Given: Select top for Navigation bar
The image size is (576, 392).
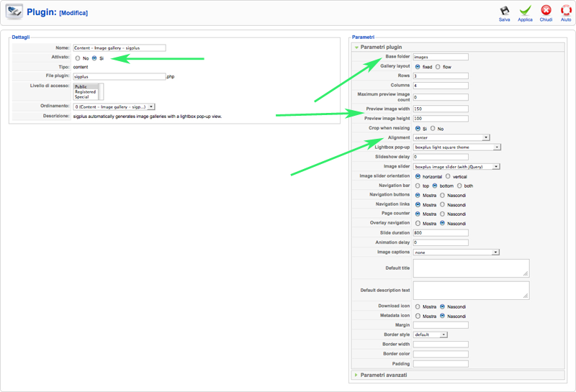Looking at the screenshot, I should tap(418, 186).
